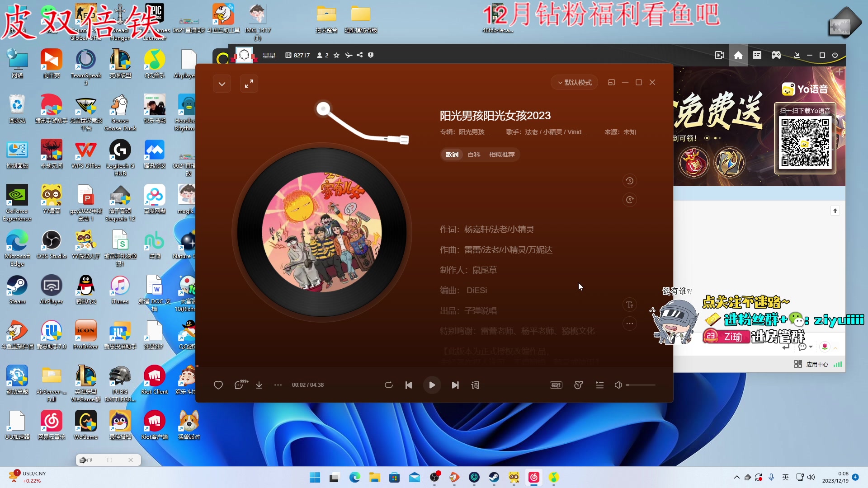Select the 歌词 tab
The height and width of the screenshot is (488, 868).
pyautogui.click(x=452, y=155)
